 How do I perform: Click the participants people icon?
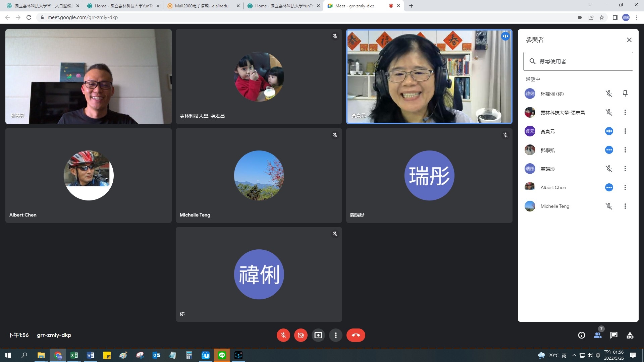[597, 335]
